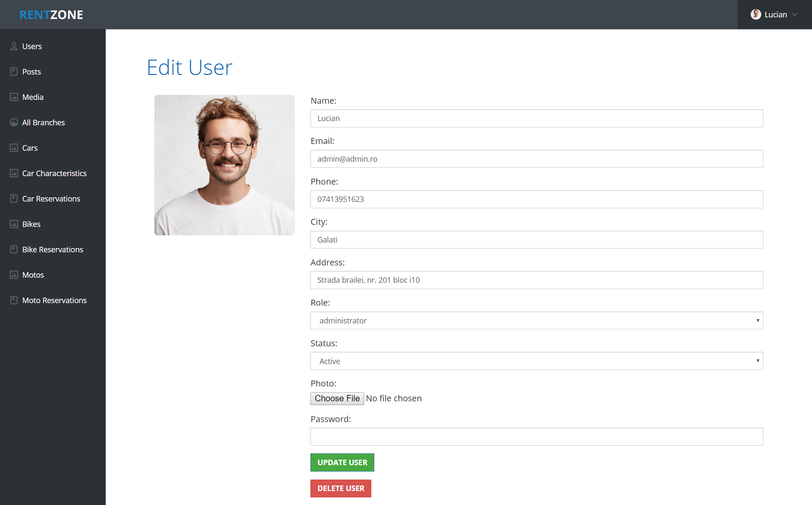This screenshot has width=812, height=505.
Task: Click the All Branches chart icon
Action: click(14, 122)
